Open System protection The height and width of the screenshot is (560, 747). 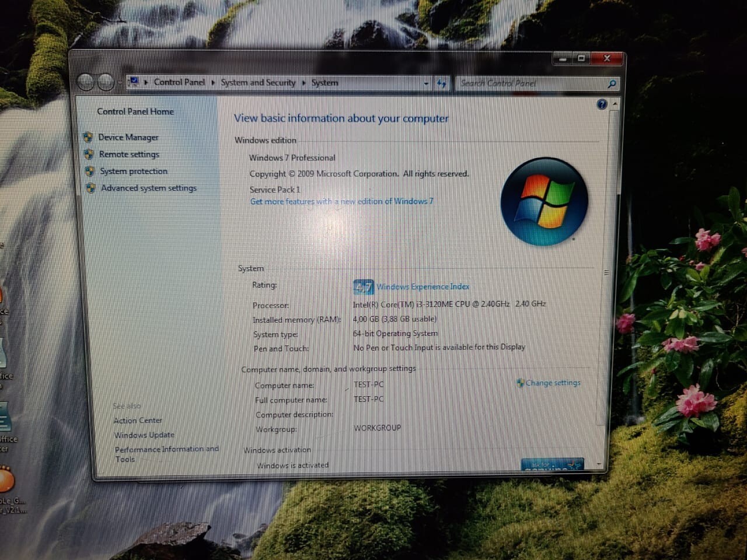(x=134, y=171)
